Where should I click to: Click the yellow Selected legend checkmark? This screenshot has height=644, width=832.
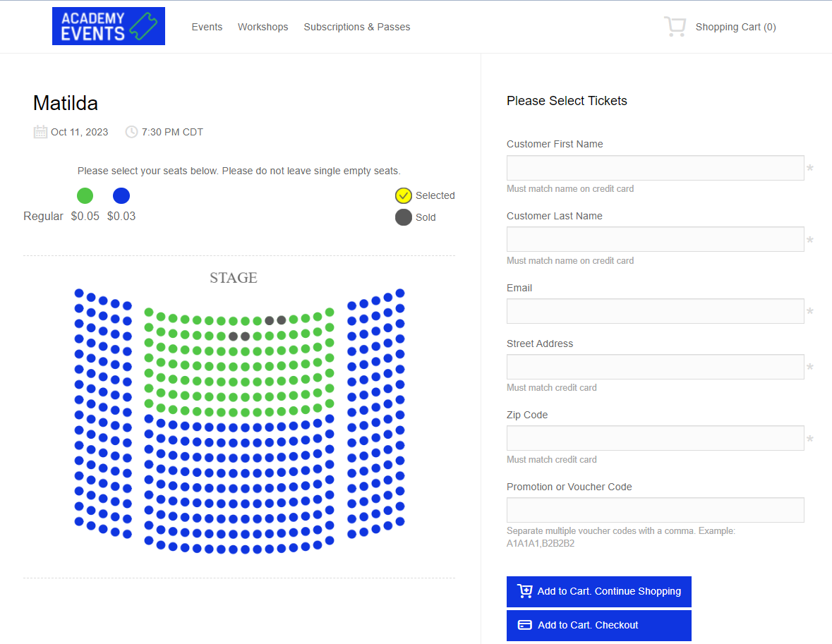[x=403, y=195]
